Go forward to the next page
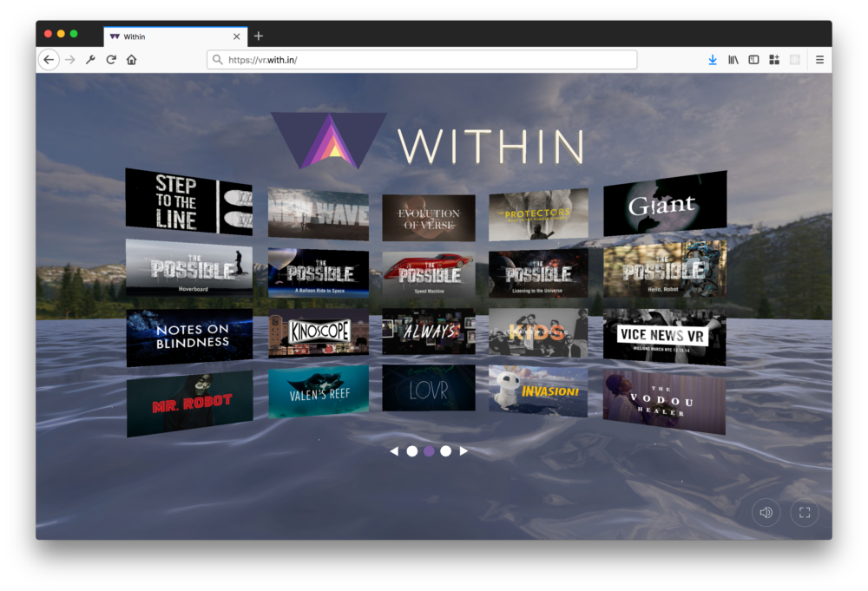Screen dimensions: 868x591 (69, 60)
